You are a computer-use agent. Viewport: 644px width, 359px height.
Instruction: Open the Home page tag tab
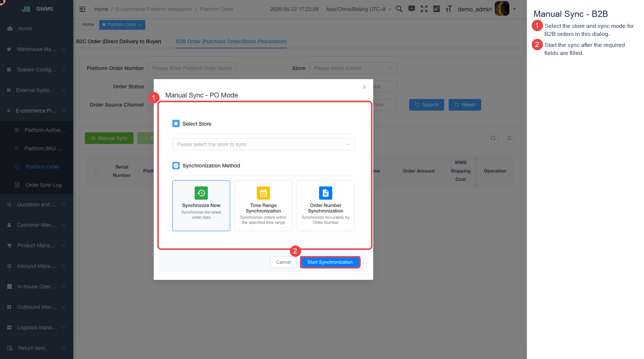coord(88,25)
